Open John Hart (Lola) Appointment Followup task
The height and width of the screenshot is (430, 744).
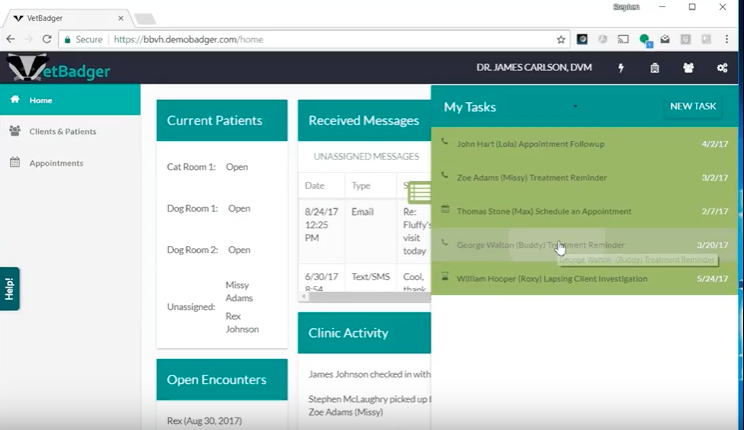point(585,144)
